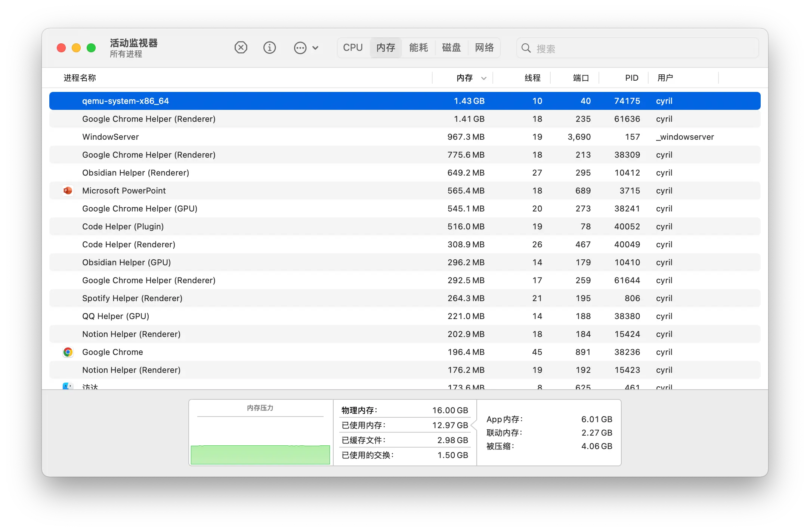Click the stop process X icon
The height and width of the screenshot is (532, 810).
(x=241, y=48)
